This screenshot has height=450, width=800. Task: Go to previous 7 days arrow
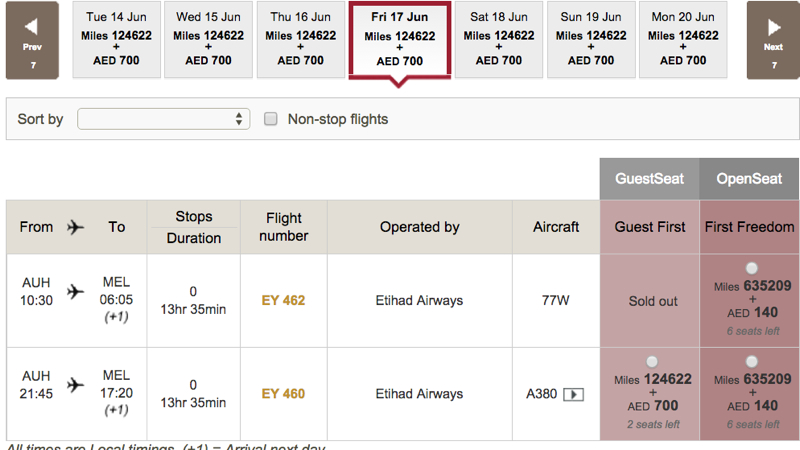pos(32,40)
